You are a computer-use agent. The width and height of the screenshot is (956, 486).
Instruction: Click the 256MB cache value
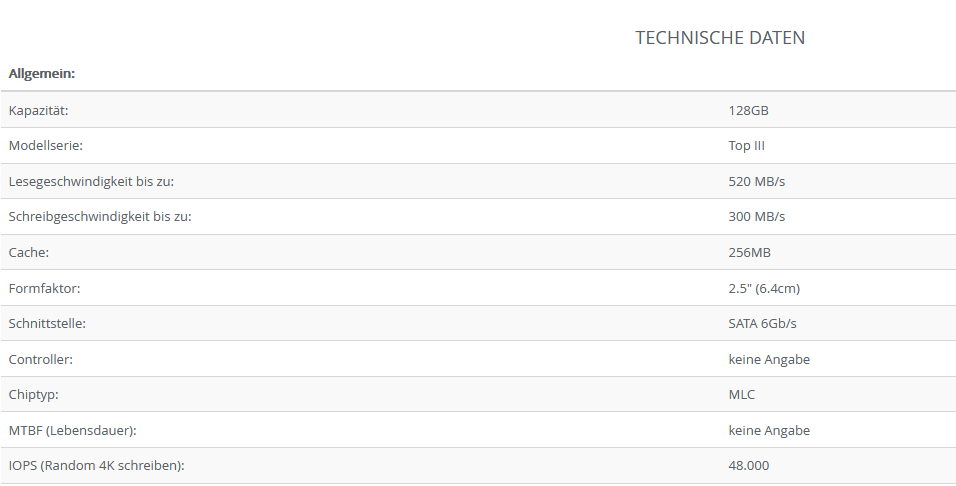(x=749, y=252)
